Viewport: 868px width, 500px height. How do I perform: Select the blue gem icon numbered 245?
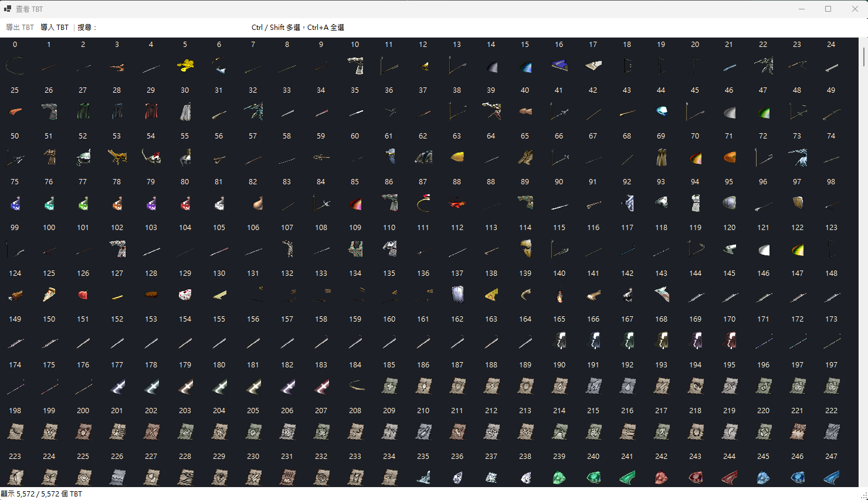764,477
